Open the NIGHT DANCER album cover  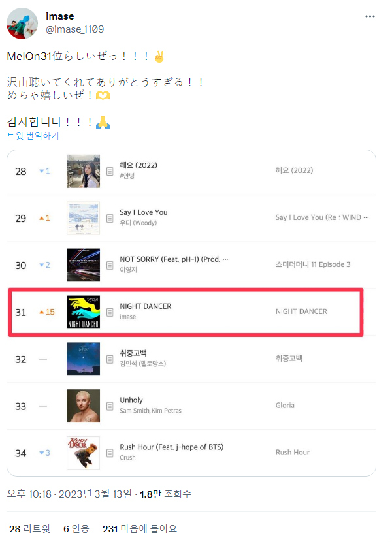(x=83, y=312)
